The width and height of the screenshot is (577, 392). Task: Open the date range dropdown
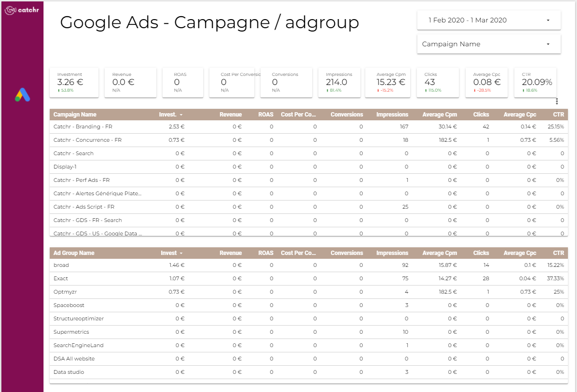tap(489, 21)
